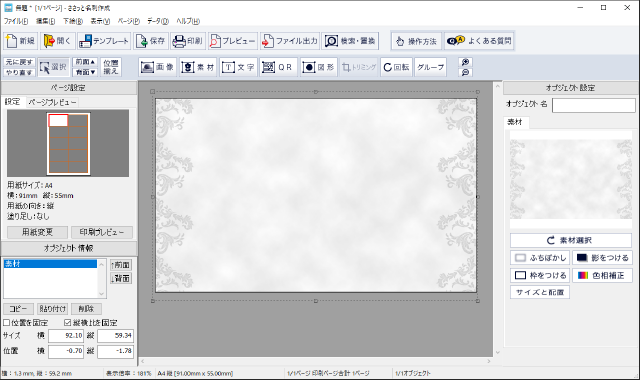Open the データ menu
The width and height of the screenshot is (640, 381).
coord(158,21)
